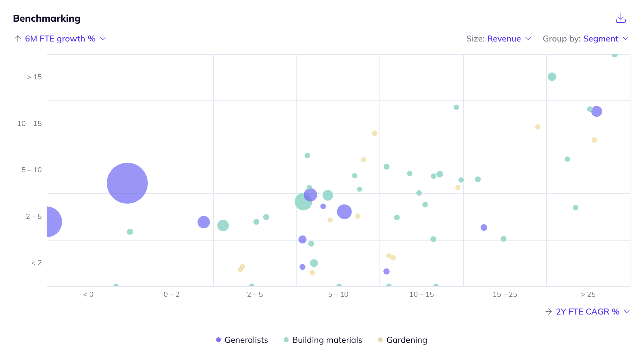Screen dimensions: 644x353
Task: Click the chevron next to Segment
Action: tap(626, 38)
